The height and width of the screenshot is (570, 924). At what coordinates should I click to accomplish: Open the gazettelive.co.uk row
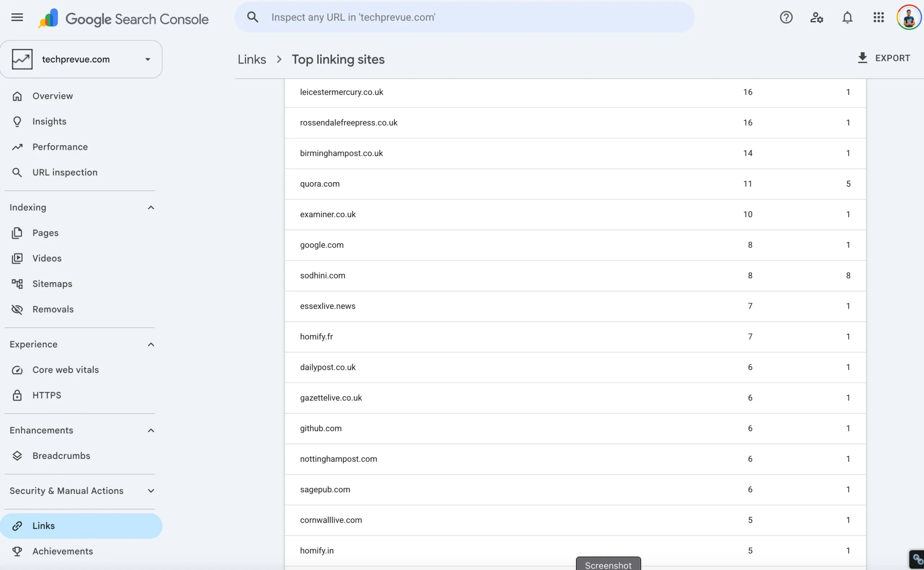[575, 398]
